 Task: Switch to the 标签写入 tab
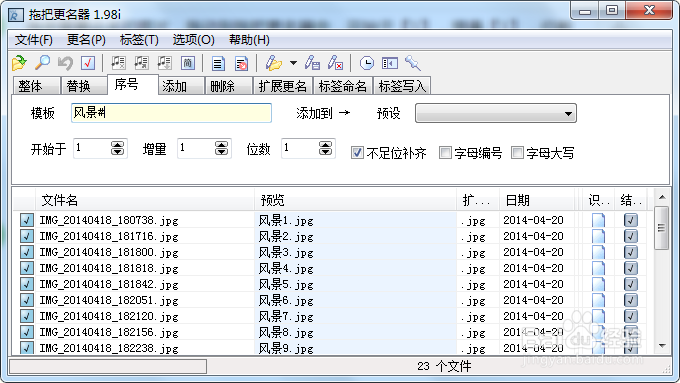(402, 86)
